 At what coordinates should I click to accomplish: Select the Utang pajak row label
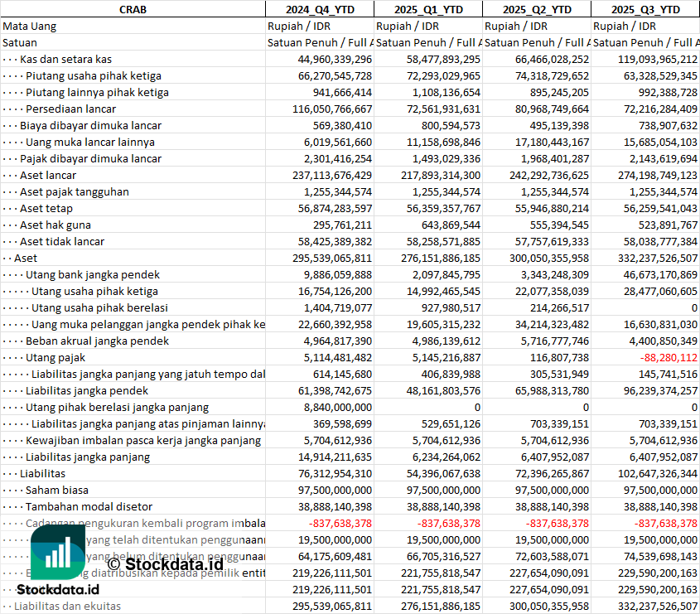(x=56, y=357)
